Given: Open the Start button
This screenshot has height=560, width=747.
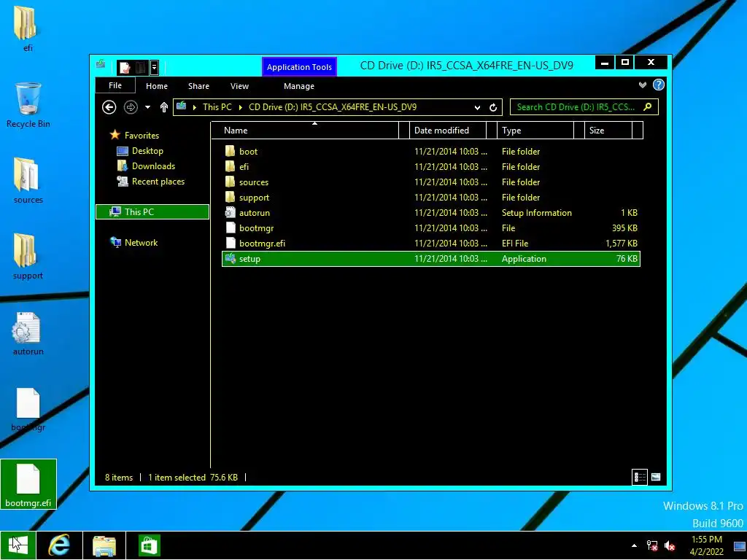Looking at the screenshot, I should (x=18, y=545).
